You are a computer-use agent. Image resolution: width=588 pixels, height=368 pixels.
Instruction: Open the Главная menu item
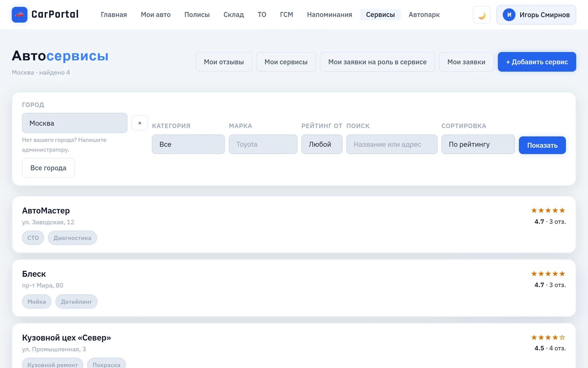tap(114, 15)
